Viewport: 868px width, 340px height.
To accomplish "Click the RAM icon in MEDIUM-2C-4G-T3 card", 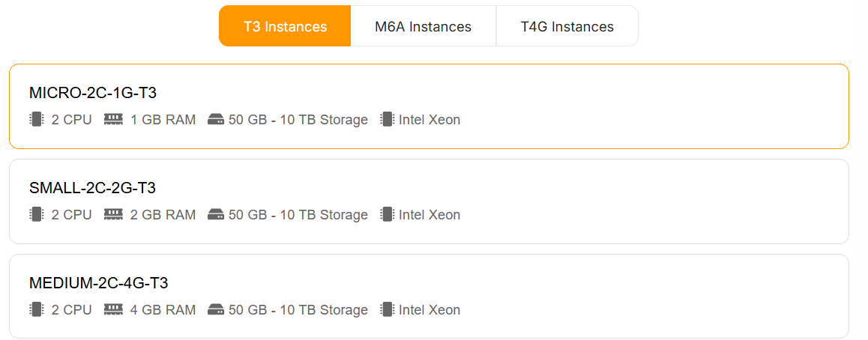I will (113, 309).
